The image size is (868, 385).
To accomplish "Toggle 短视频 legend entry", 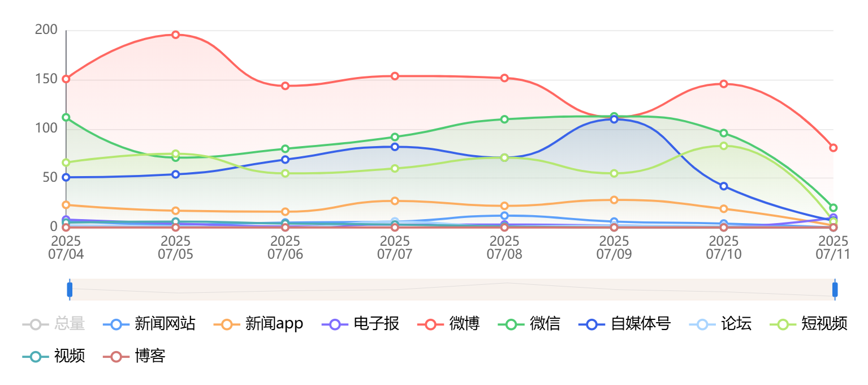I will pos(810,324).
